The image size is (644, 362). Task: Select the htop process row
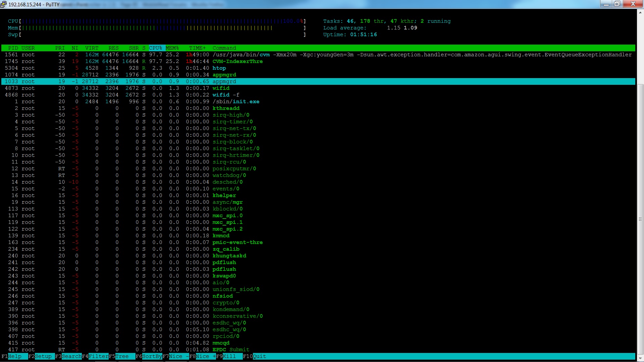[x=219, y=68]
